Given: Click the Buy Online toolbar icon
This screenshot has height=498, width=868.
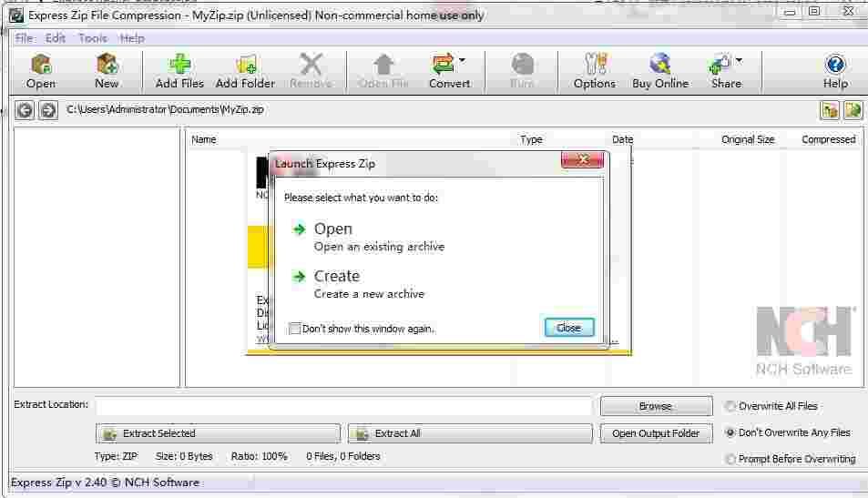Looking at the screenshot, I should 660,65.
